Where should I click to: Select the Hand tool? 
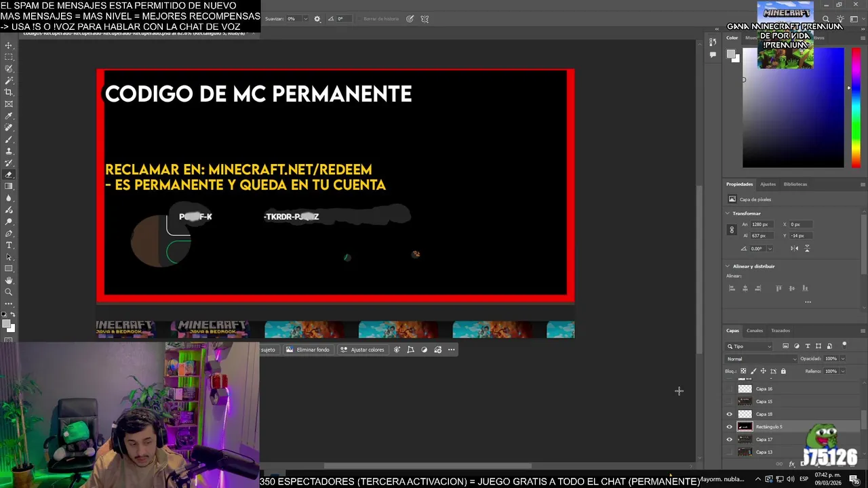tap(9, 280)
